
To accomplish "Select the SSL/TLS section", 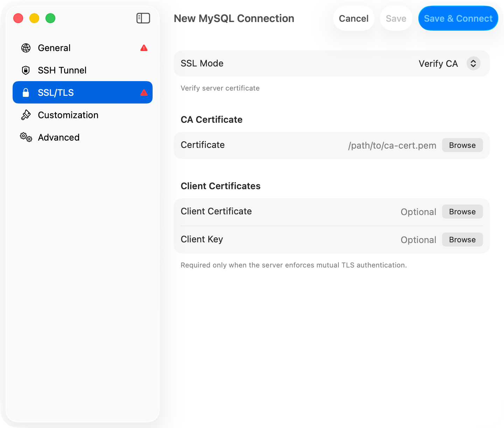I will point(83,92).
